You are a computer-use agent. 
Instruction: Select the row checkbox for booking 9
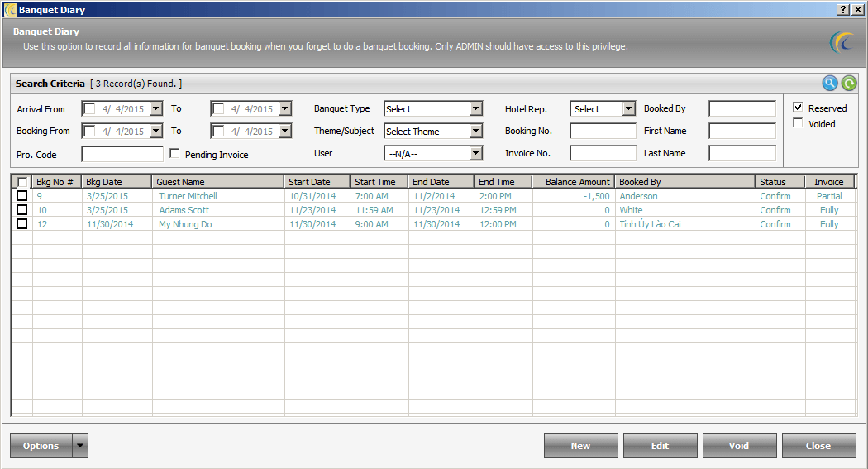click(x=22, y=196)
